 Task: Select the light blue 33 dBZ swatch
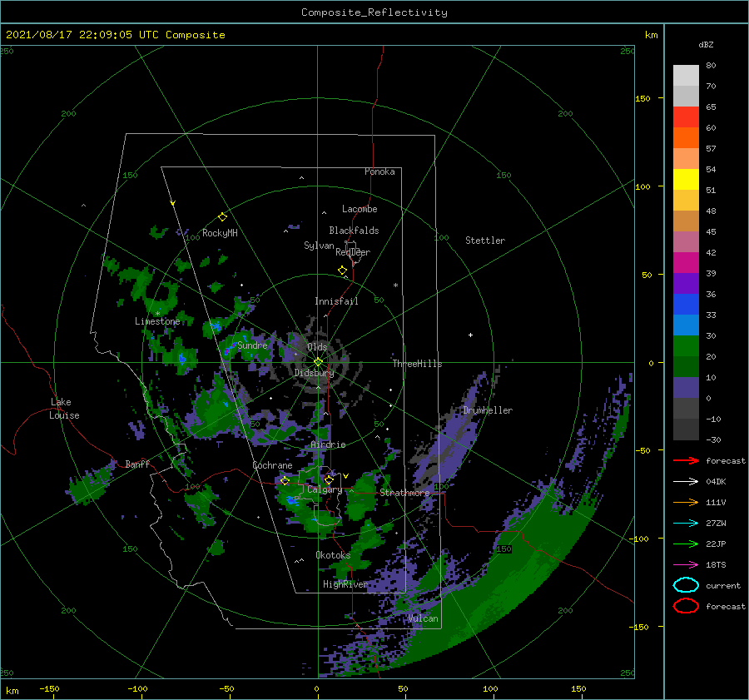686,325
